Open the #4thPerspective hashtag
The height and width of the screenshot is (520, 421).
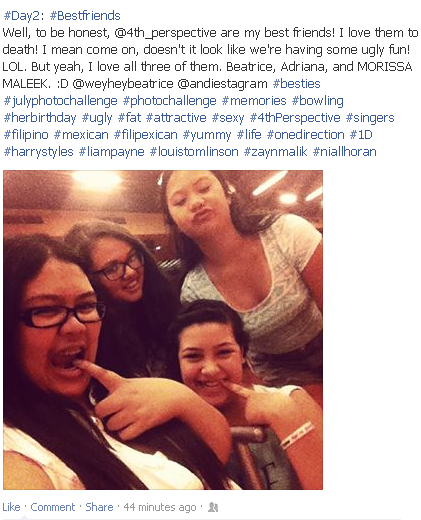(x=295, y=118)
